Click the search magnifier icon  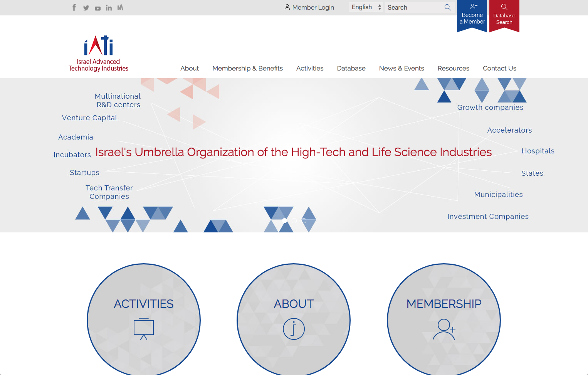coord(447,7)
